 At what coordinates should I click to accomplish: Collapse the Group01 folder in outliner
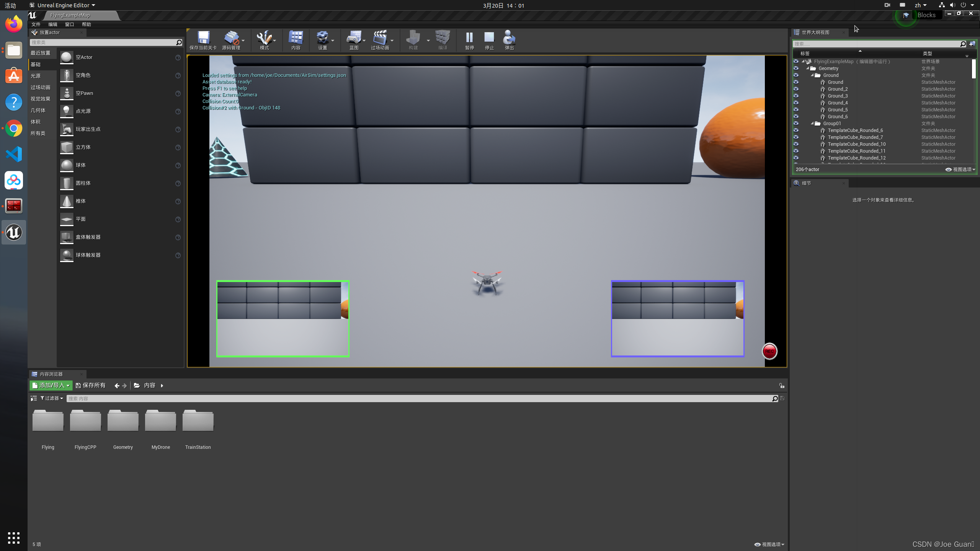coord(812,124)
